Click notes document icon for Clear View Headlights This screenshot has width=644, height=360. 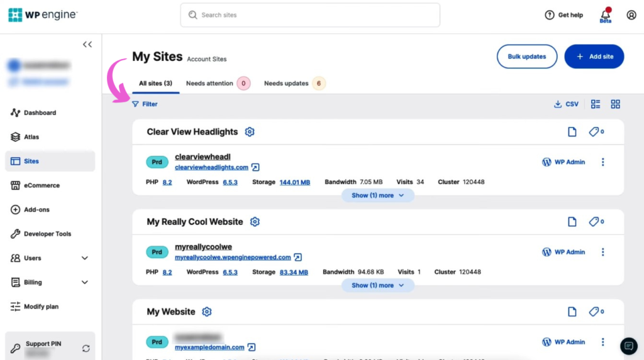[x=572, y=132]
